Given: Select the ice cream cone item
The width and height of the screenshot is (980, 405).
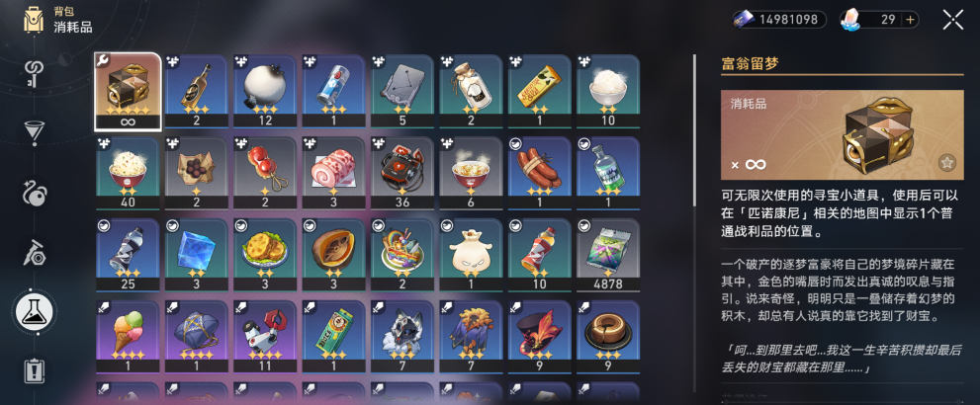Looking at the screenshot, I should [128, 337].
